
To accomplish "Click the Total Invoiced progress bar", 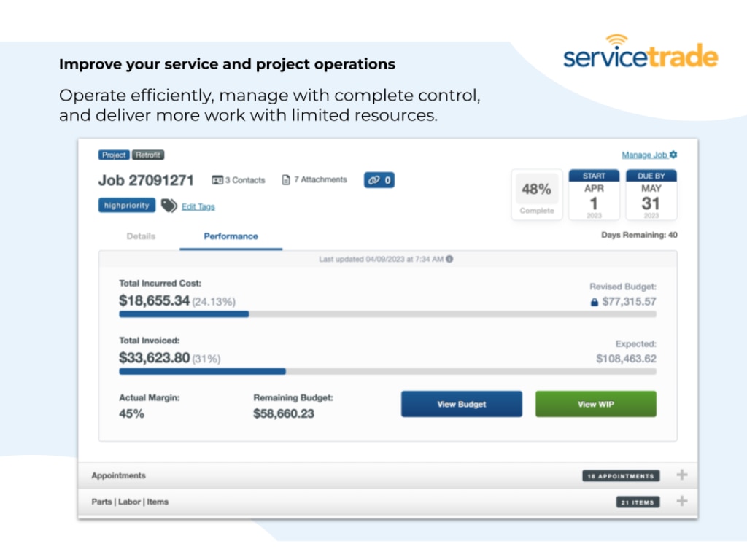I will click(387, 371).
